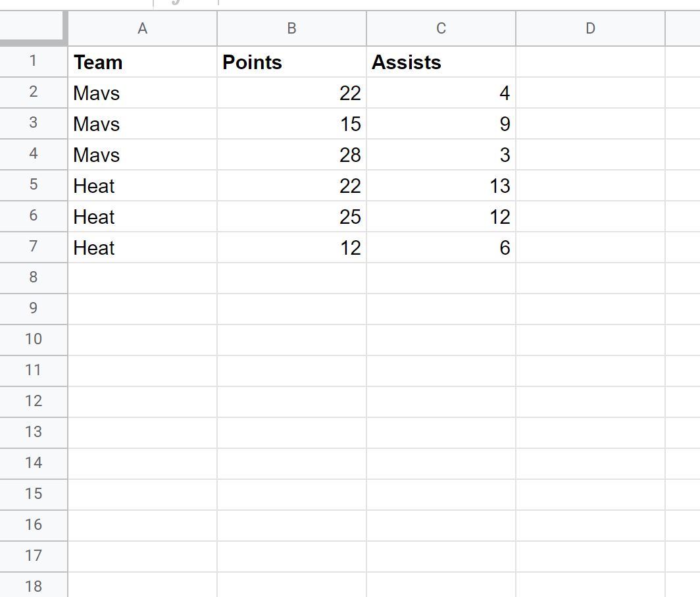Select Assists value 13
This screenshot has width=700, height=597.
[x=441, y=186]
